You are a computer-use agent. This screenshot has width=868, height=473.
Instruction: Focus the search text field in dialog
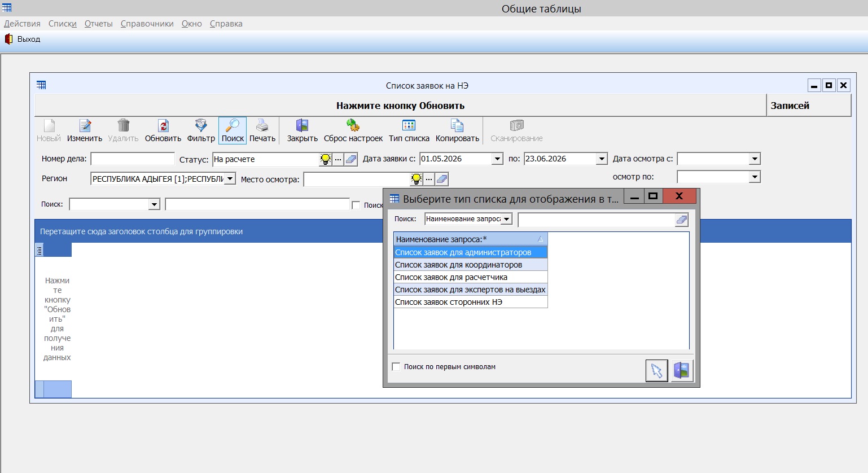click(x=597, y=220)
